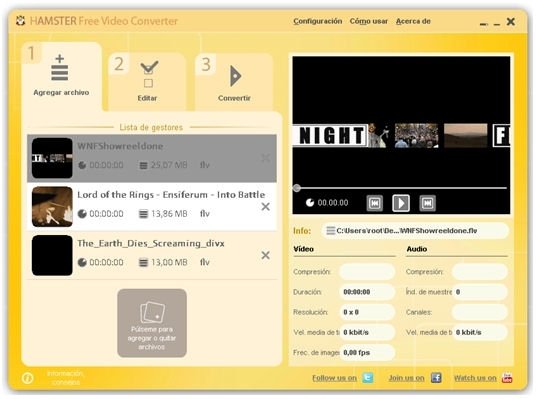Minimize Hamster window to tray

coord(483,24)
